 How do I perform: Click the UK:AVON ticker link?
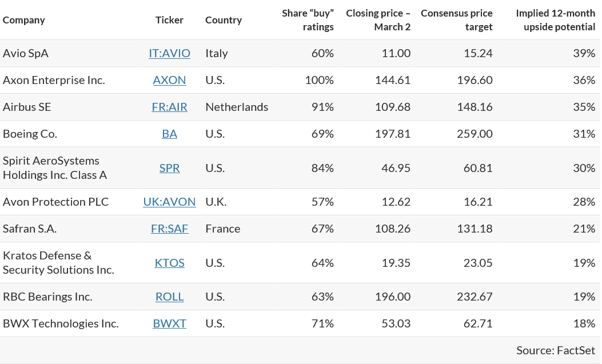[169, 202]
